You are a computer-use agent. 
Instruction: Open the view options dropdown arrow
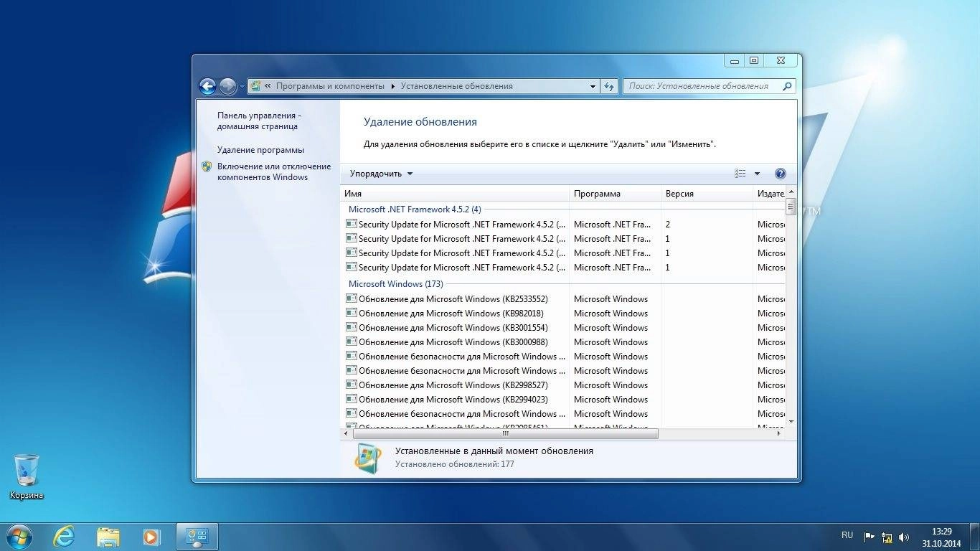point(757,174)
